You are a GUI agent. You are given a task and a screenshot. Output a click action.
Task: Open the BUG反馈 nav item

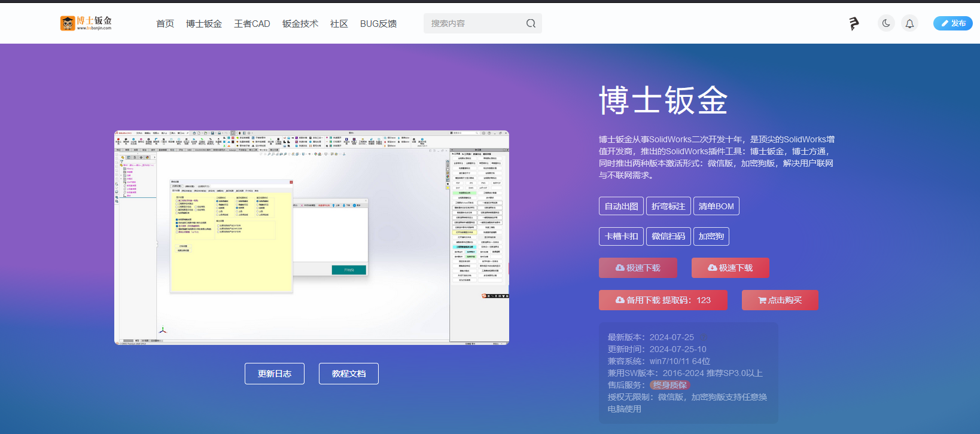[378, 23]
